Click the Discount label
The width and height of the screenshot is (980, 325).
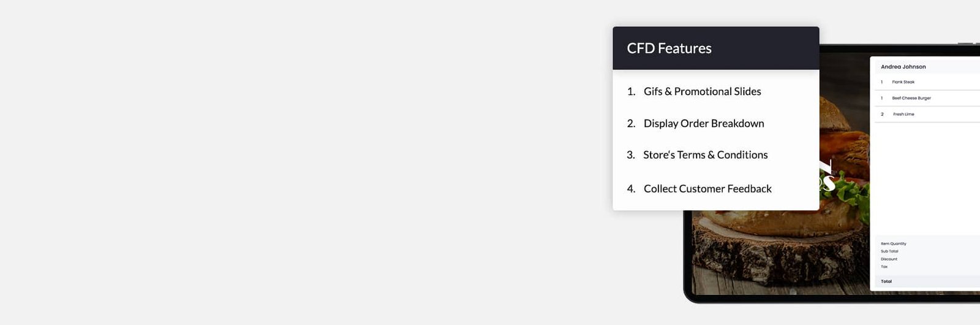click(x=889, y=259)
